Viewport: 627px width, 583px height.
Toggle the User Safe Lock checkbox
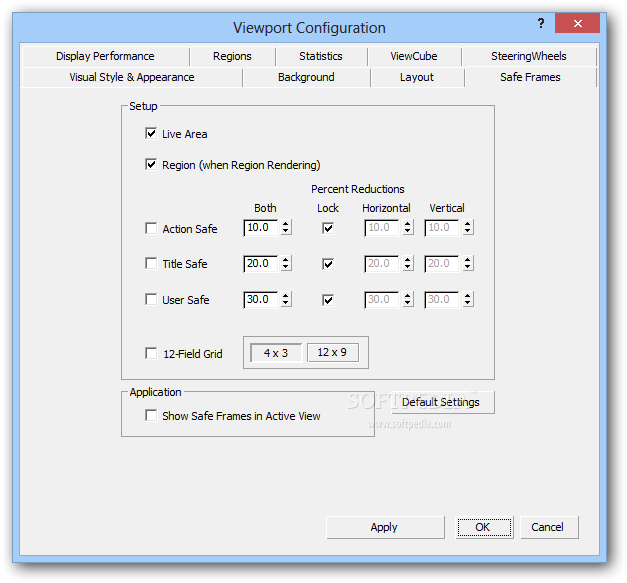328,300
